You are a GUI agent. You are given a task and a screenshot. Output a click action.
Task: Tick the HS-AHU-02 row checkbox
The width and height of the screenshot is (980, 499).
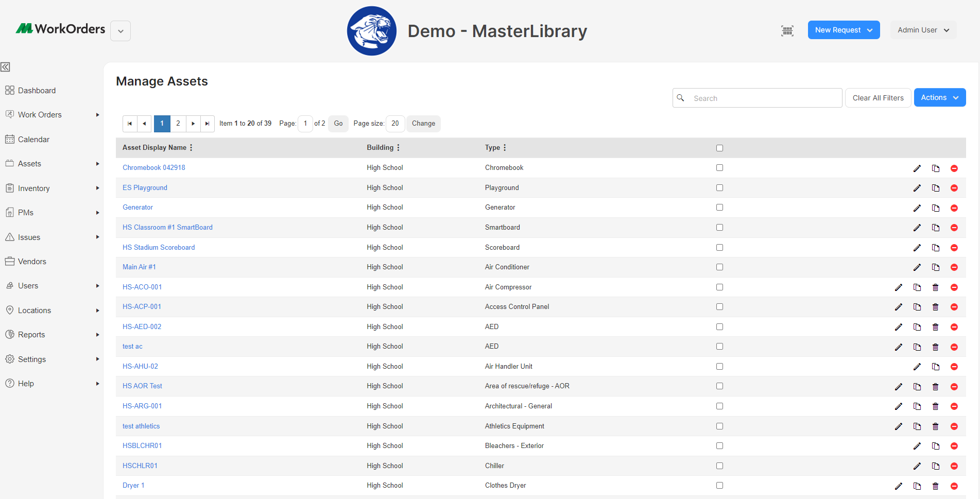click(719, 367)
